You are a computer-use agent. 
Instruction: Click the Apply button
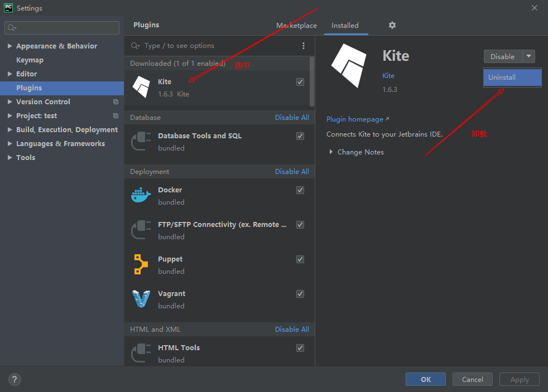[x=520, y=379]
